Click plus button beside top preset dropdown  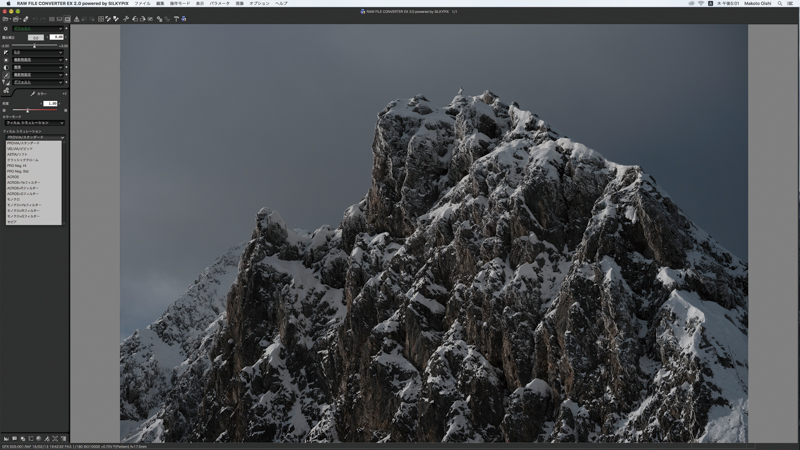[66, 29]
